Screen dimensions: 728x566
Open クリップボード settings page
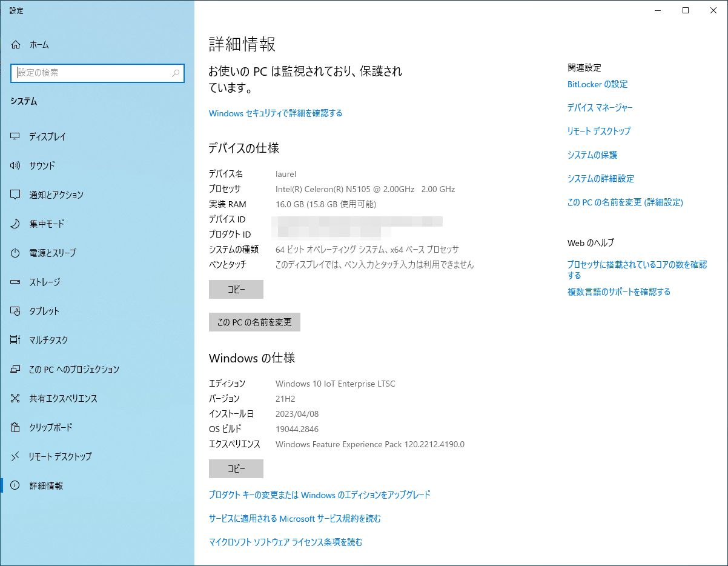[97, 428]
